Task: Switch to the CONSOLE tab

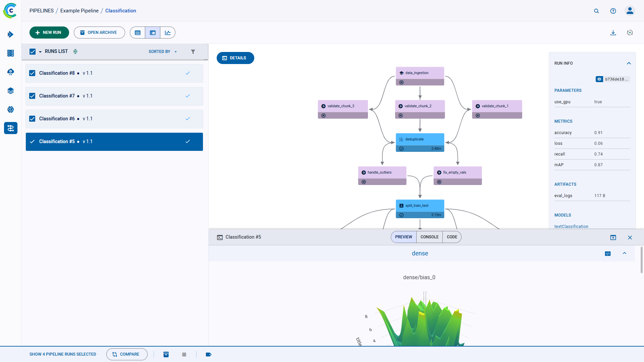Action: click(x=429, y=237)
